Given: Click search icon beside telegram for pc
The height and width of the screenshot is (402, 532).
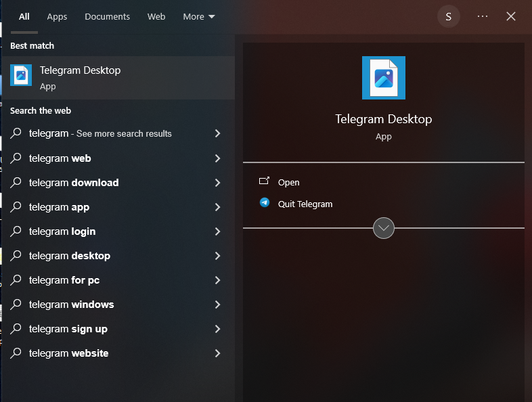Looking at the screenshot, I should pos(16,280).
